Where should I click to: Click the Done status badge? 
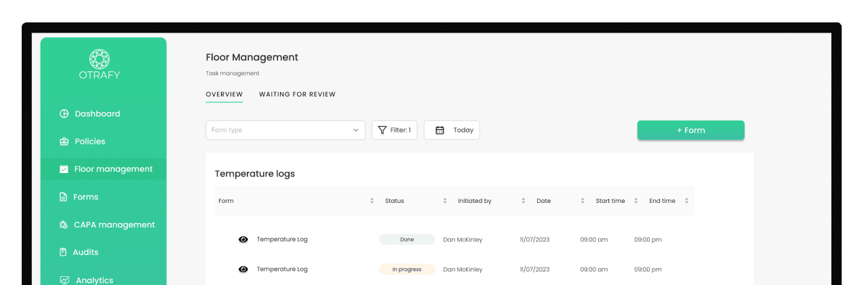[x=407, y=240]
